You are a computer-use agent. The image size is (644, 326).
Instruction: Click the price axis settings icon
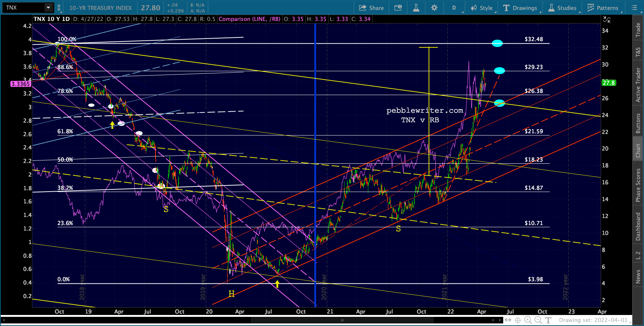tap(607, 20)
